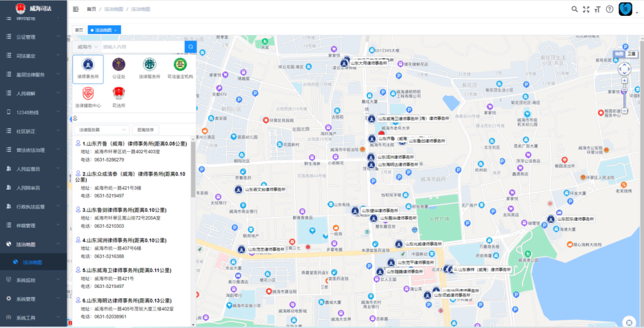
Task: Switch map to 地图 standard view
Action: pos(619,53)
